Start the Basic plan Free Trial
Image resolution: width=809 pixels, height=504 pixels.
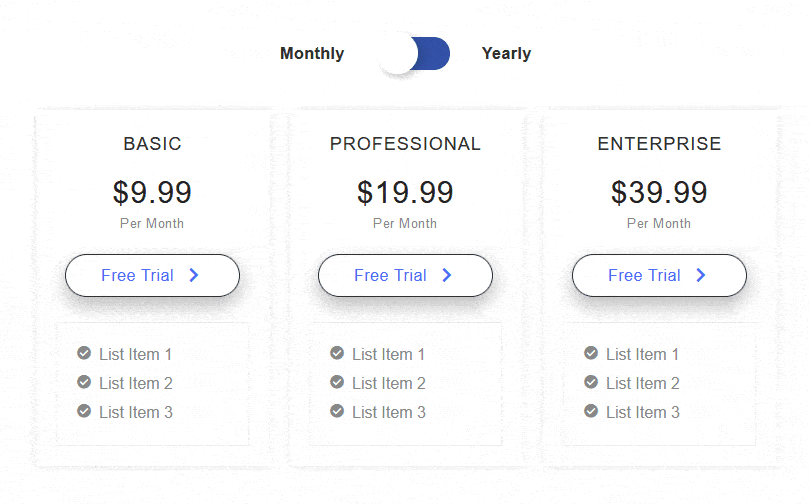pyautogui.click(x=152, y=275)
